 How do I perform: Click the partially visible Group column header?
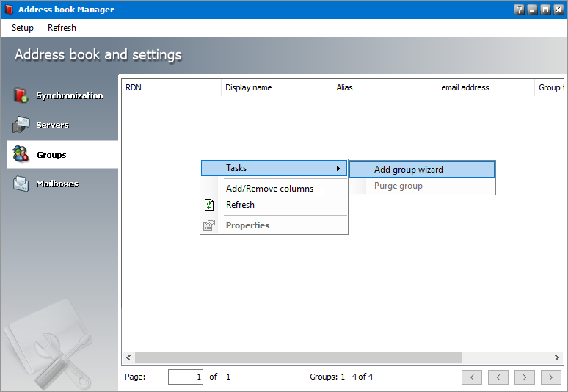pyautogui.click(x=549, y=87)
